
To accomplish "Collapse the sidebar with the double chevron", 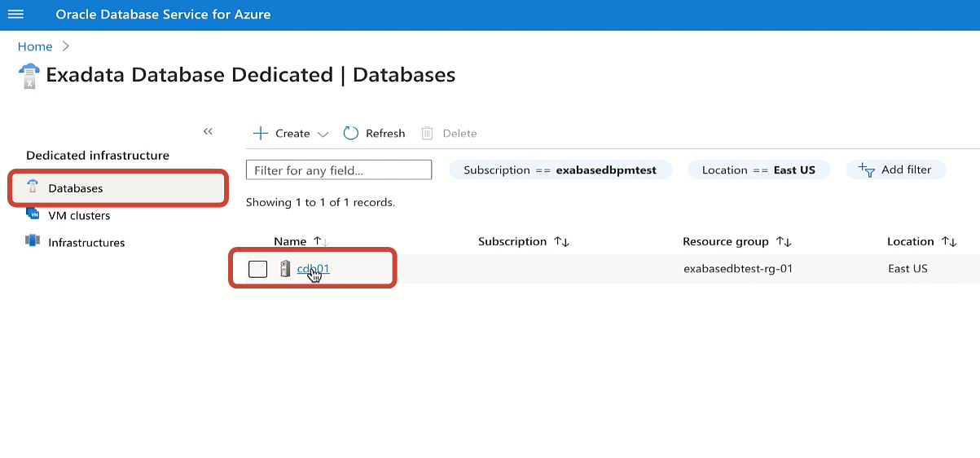I will coord(208,131).
